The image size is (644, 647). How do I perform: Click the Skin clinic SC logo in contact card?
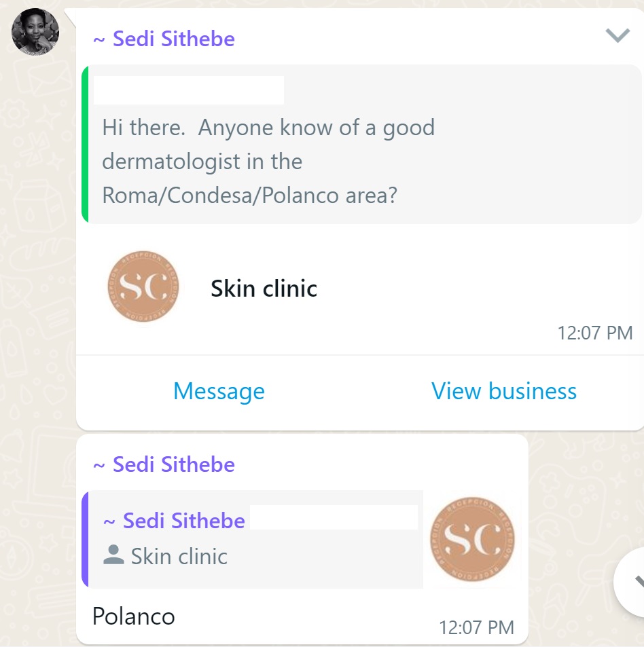tap(143, 286)
